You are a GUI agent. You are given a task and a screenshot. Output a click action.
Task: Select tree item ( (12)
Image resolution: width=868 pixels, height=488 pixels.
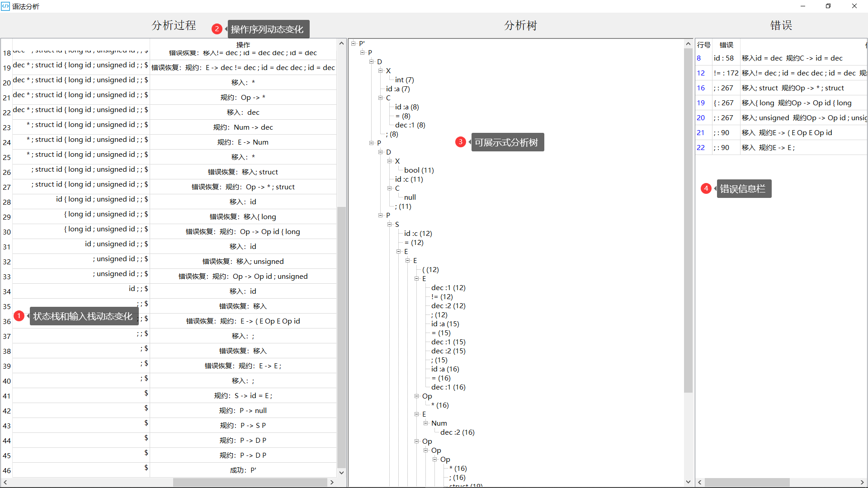430,270
